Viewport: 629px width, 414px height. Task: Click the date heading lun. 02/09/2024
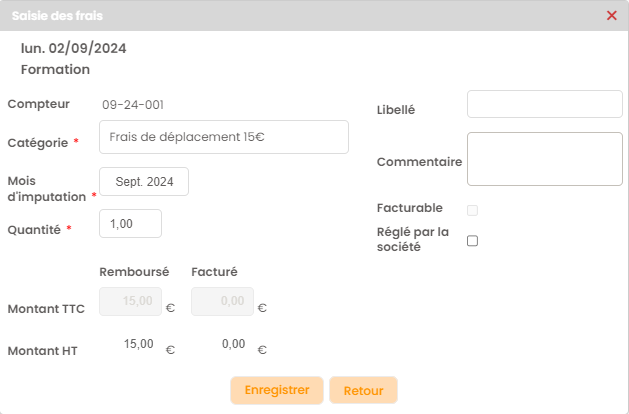pyautogui.click(x=74, y=48)
